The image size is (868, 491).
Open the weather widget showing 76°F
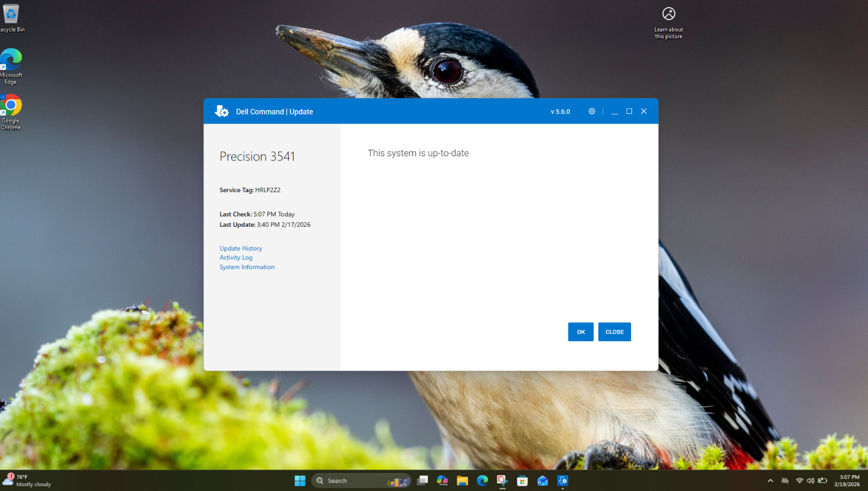click(27, 481)
